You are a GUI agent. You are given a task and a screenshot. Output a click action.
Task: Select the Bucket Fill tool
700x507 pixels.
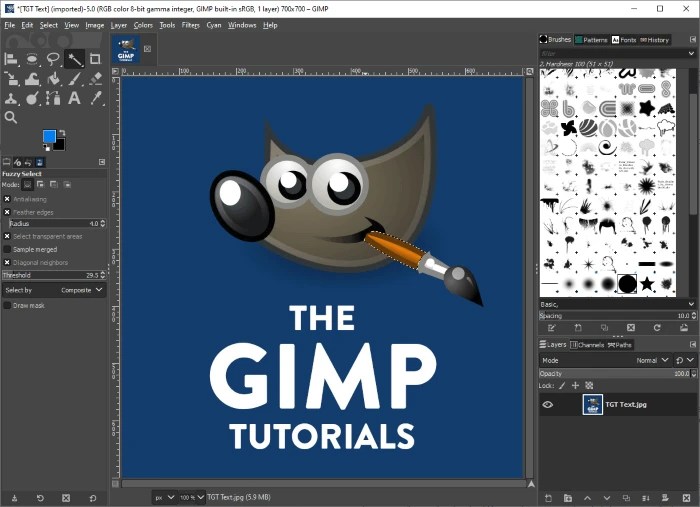[x=53, y=79]
